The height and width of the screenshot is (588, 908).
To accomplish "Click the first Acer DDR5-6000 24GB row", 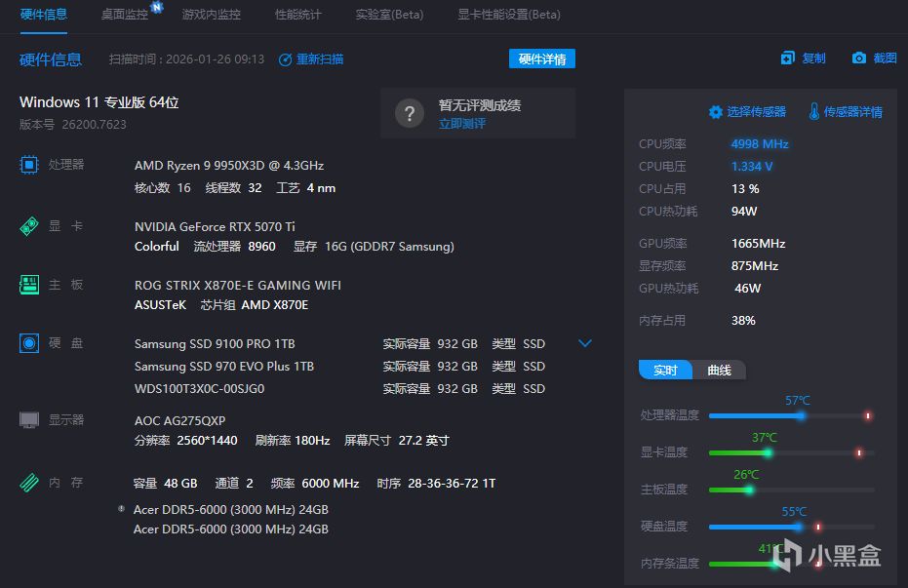I will point(230,509).
